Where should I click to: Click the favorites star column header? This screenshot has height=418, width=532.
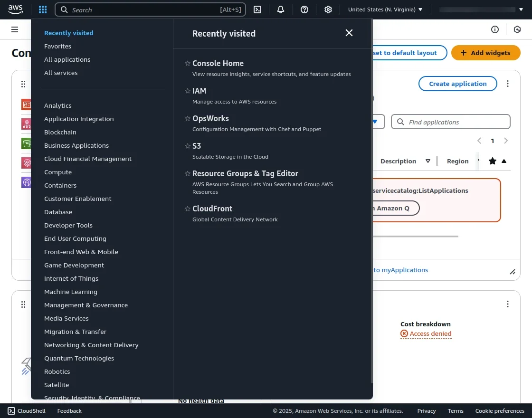tap(492, 161)
